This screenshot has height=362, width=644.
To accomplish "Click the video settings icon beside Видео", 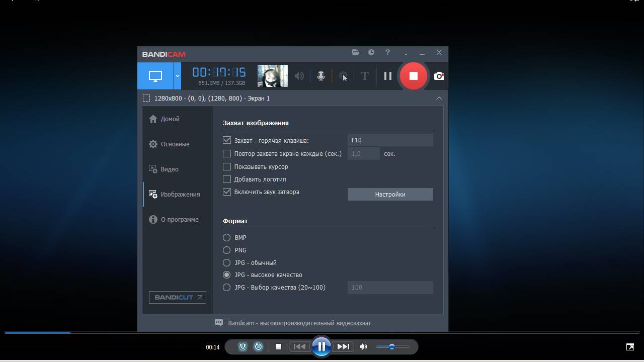I will point(153,169).
